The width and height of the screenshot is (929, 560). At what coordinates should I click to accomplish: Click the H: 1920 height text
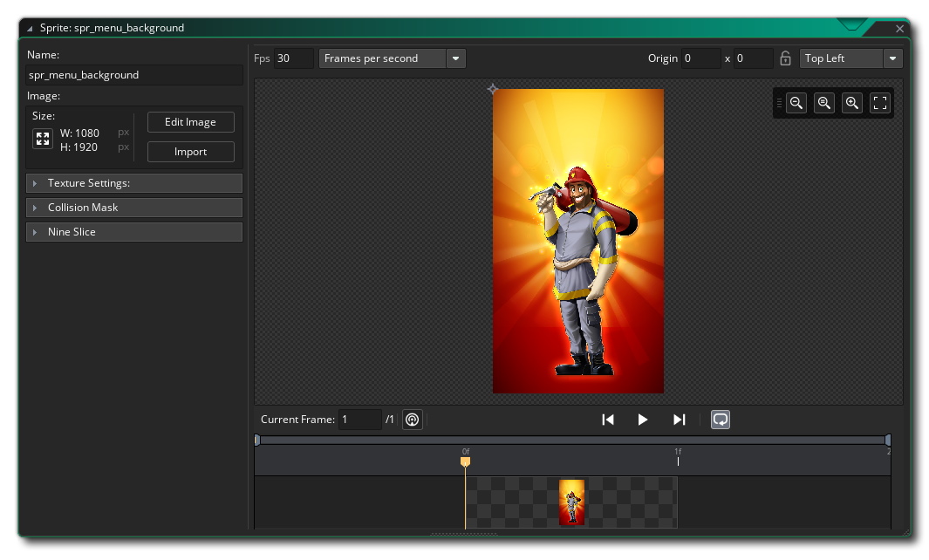(x=79, y=147)
